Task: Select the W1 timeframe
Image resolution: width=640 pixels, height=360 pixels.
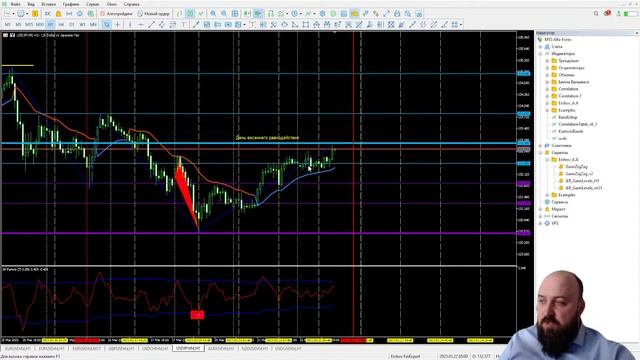Action: click(82, 24)
